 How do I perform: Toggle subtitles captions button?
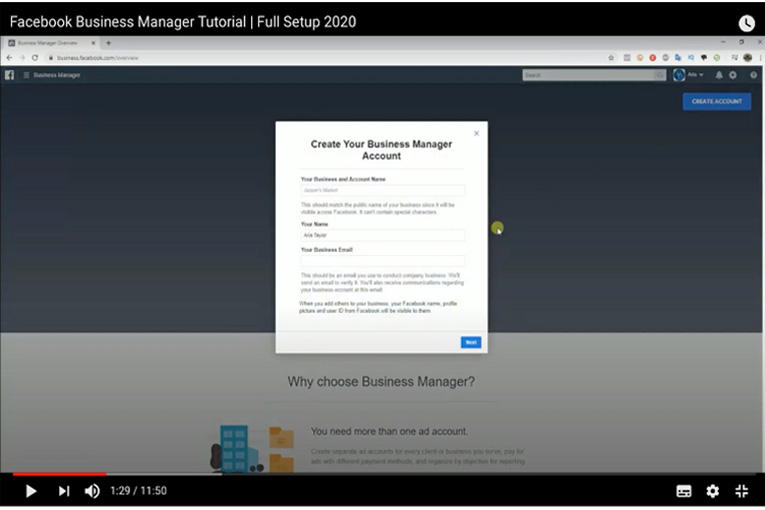point(684,491)
